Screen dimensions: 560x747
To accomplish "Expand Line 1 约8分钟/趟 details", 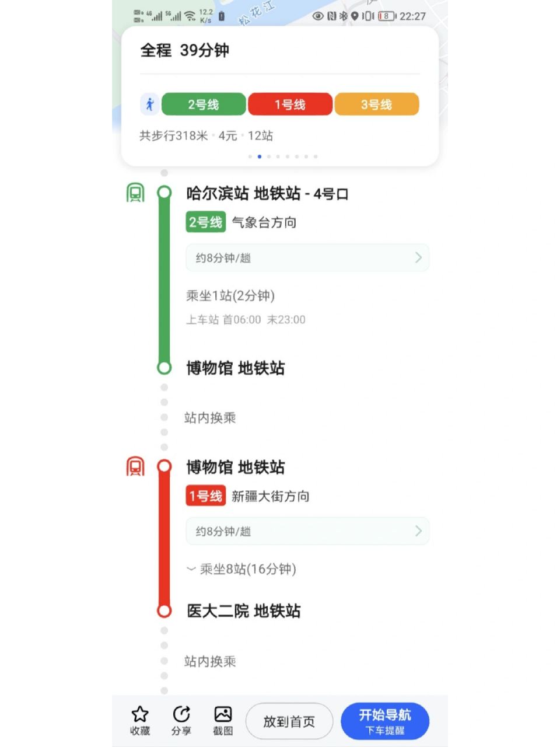I will (x=307, y=530).
